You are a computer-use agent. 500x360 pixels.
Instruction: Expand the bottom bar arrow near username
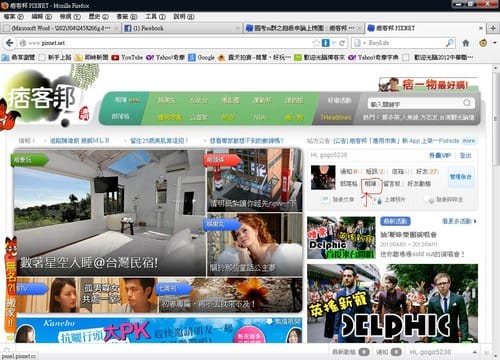click(474, 352)
